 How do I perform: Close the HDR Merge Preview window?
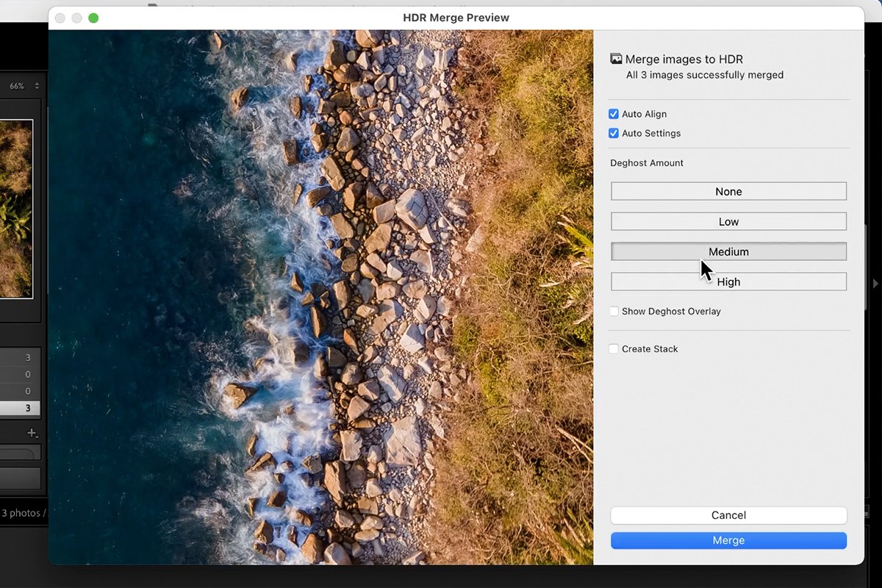60,18
